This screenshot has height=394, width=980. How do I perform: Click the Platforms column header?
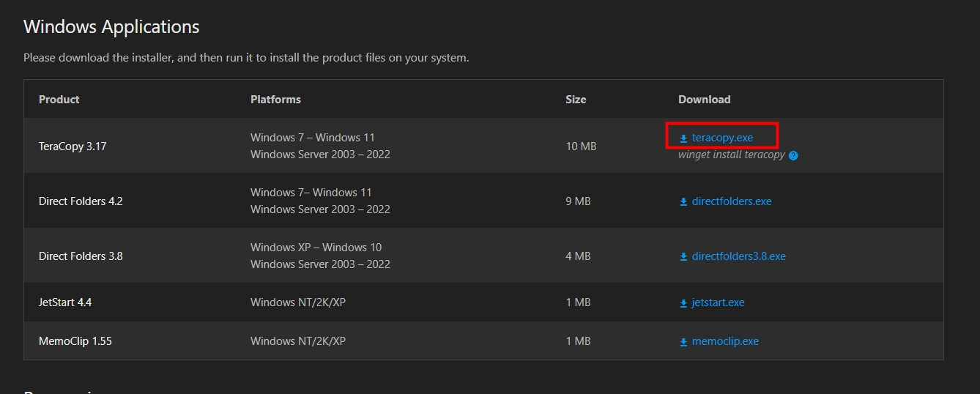(275, 100)
